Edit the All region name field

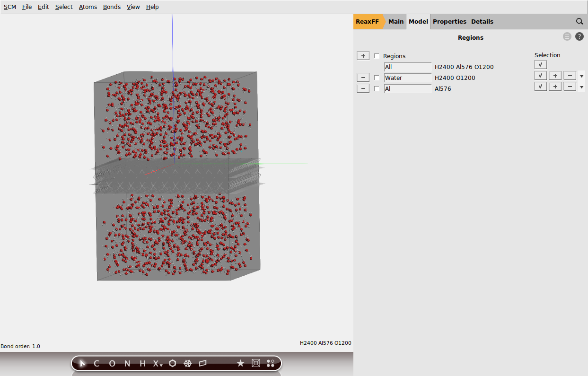click(x=408, y=67)
